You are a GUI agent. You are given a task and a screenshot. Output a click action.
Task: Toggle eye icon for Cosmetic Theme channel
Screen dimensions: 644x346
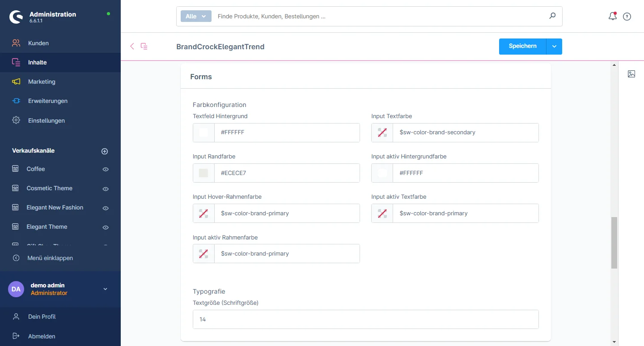click(x=106, y=189)
